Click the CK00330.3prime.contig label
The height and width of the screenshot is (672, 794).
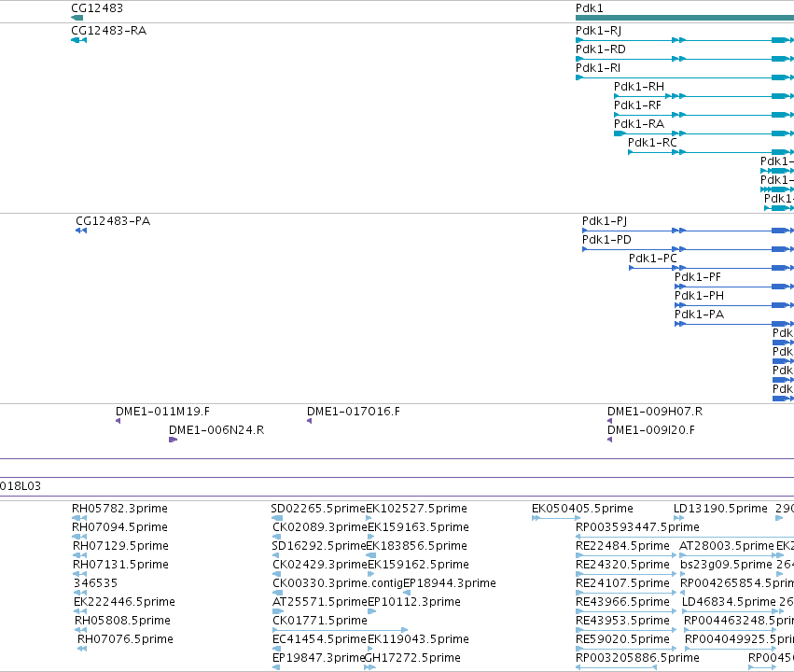tap(338, 583)
